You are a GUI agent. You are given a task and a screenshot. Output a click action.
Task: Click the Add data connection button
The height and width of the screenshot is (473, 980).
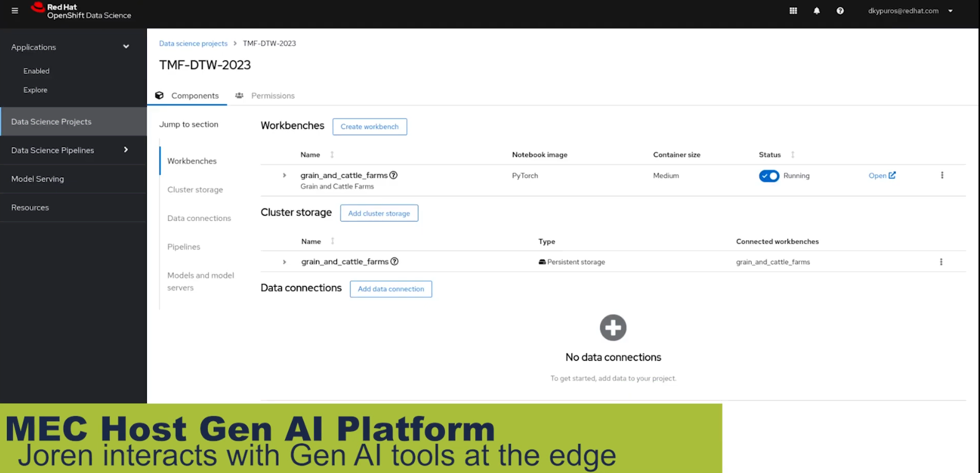click(391, 289)
